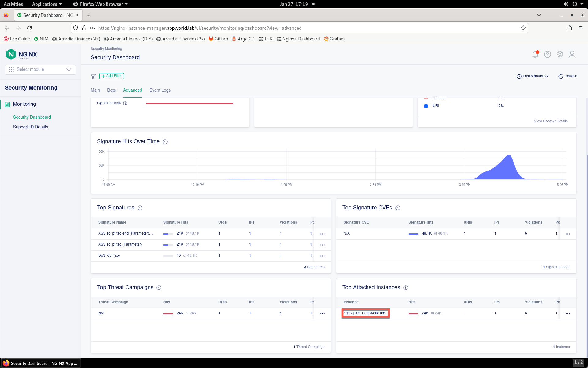
Task: Show info icon next to Top Signatures
Action: point(140,208)
